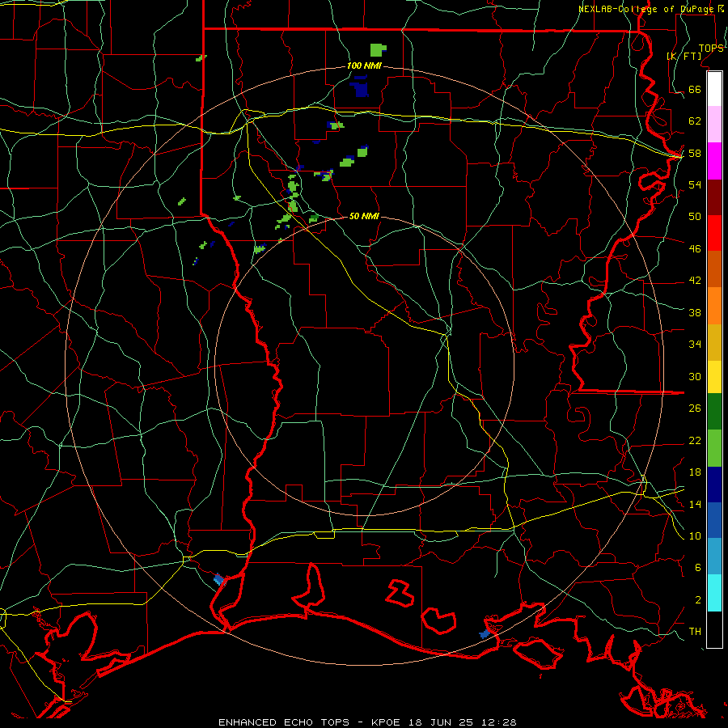Screen dimensions: 728x728
Task: Click the 50 NMI range ring label
Action: pos(364,216)
